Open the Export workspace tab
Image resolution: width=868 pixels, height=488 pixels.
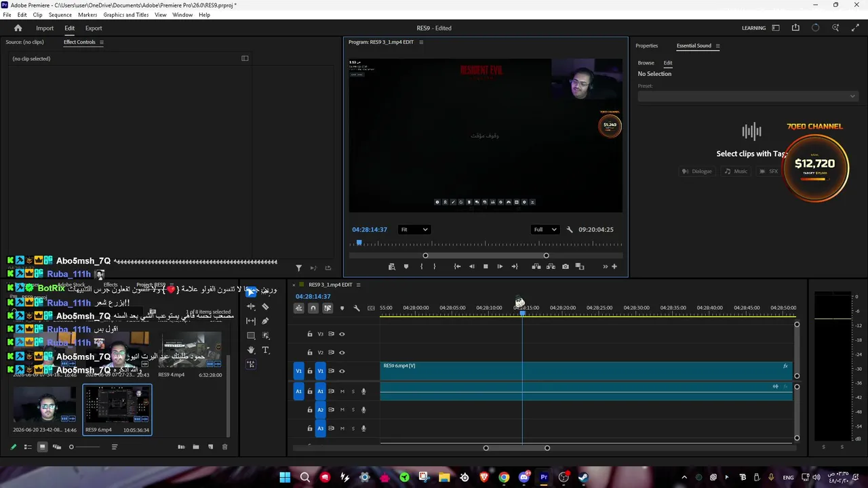click(x=94, y=28)
